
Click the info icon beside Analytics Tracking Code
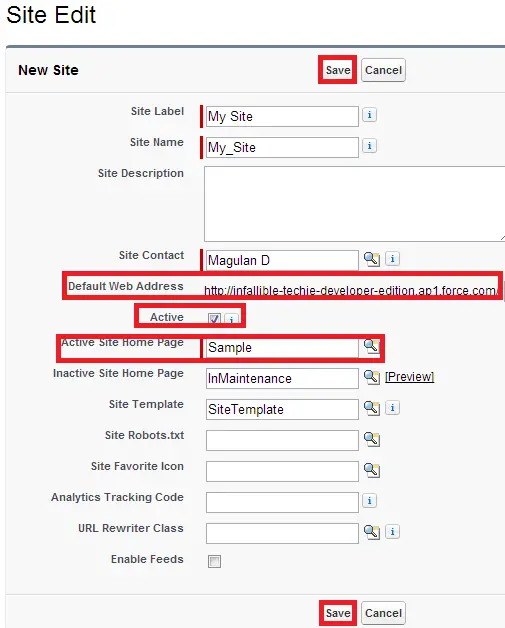pos(369,501)
